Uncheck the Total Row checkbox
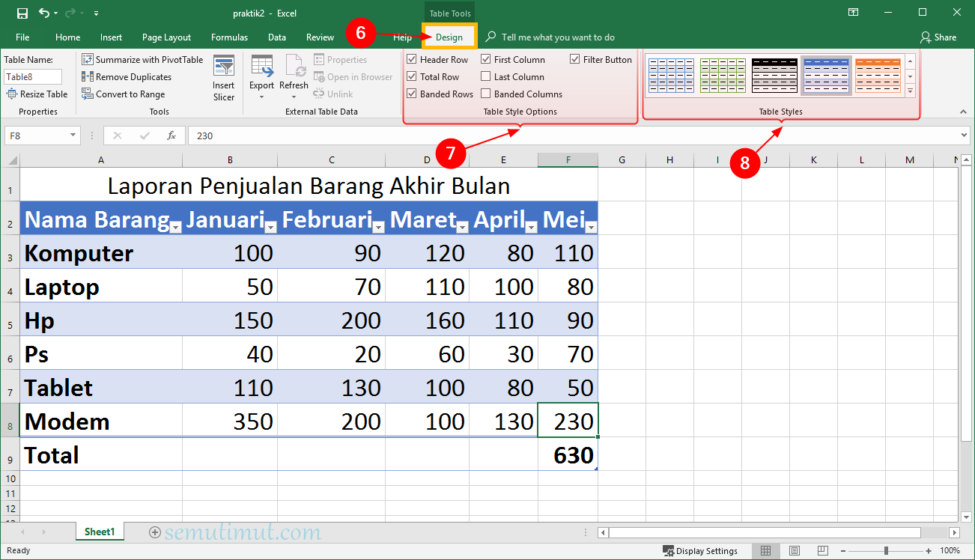975x560 pixels. [x=412, y=77]
